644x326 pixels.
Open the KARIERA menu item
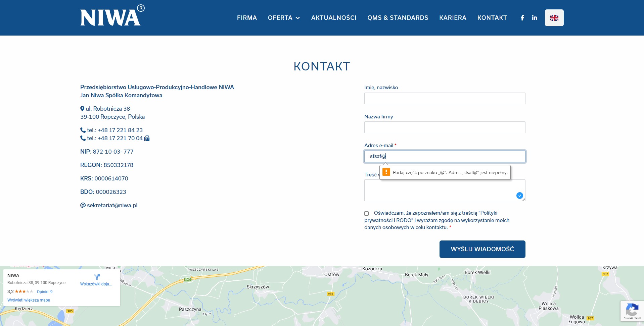(453, 18)
